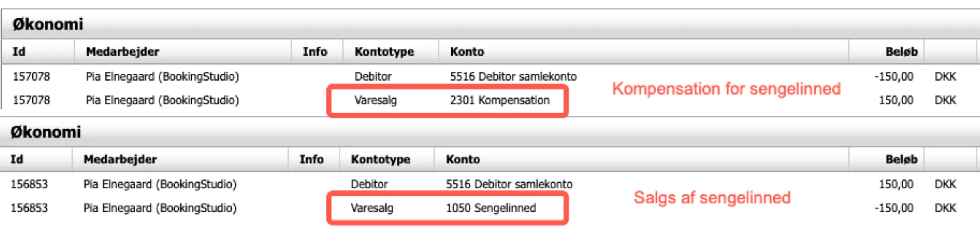Click the -150,00 amount in Sengelinned row
This screenshot has height=226, width=980.
pyautogui.click(x=894, y=208)
